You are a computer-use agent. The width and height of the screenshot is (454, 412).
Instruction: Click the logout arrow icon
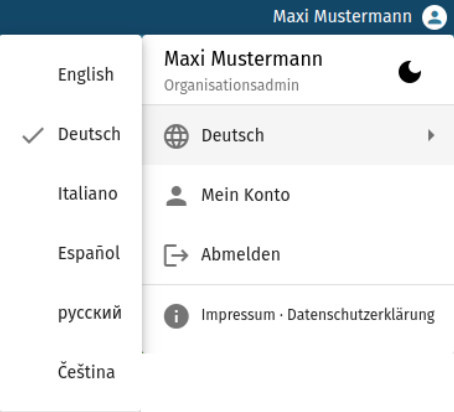click(x=176, y=255)
